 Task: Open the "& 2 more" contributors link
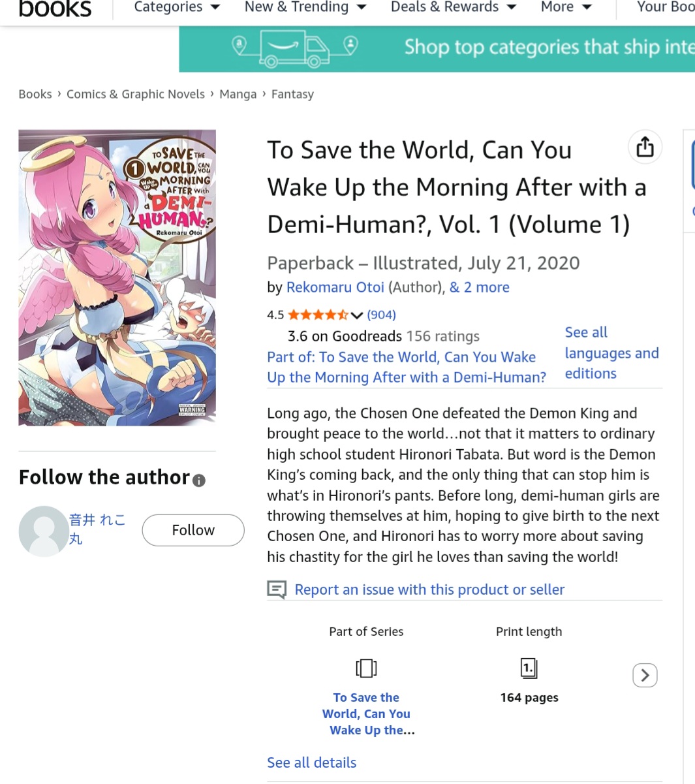click(480, 287)
